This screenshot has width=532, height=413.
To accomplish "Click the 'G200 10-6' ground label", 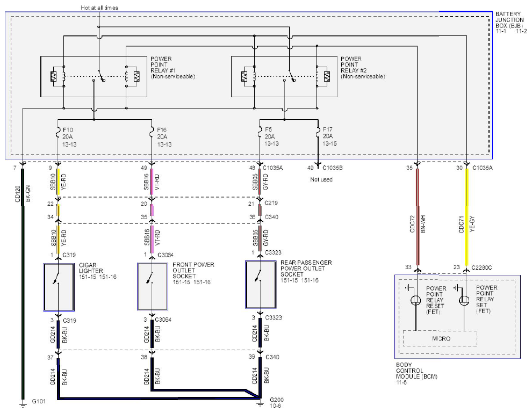I will pyautogui.click(x=277, y=403).
